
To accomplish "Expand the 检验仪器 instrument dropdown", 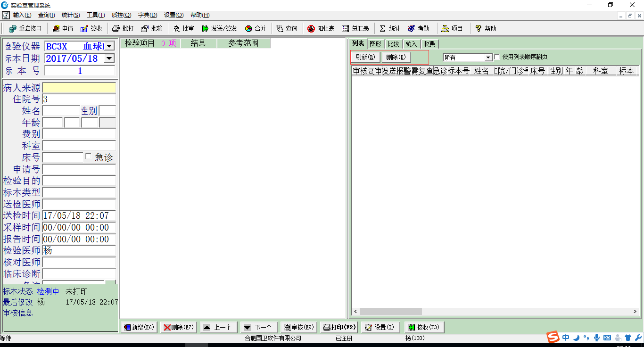I will [x=109, y=46].
